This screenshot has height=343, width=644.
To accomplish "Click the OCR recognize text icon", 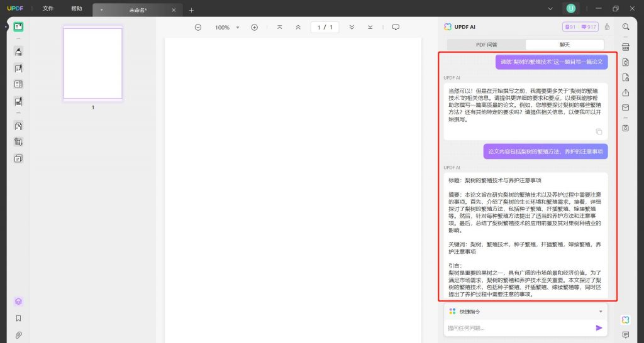I will [626, 46].
